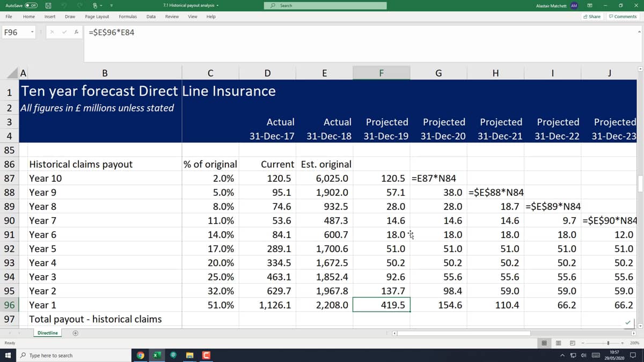The height and width of the screenshot is (362, 644).
Task: Click the Cancel (X) formula button
Action: pos(52,32)
